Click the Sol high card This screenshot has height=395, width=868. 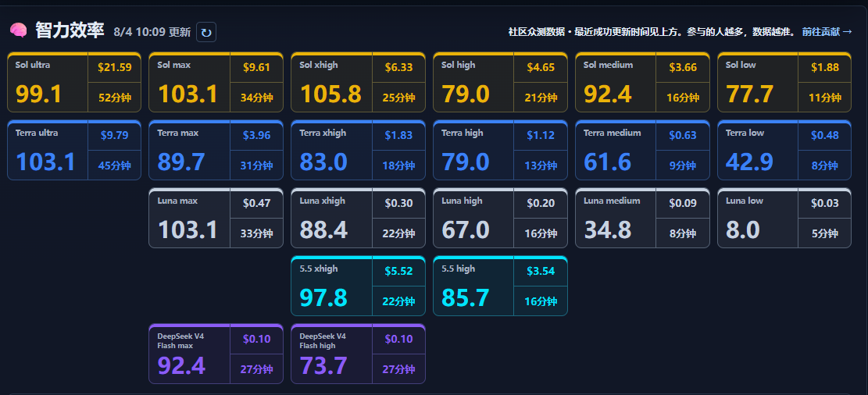pyautogui.click(x=501, y=83)
